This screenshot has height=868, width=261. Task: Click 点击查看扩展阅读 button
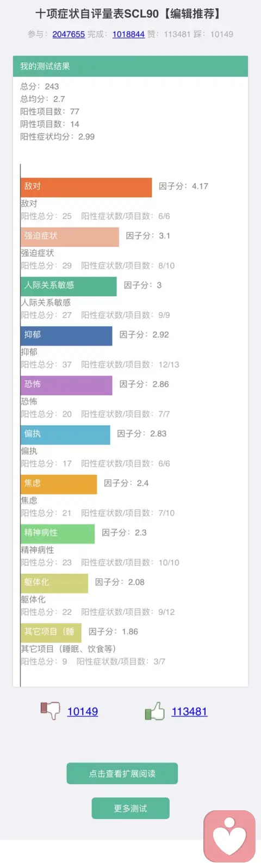click(122, 773)
